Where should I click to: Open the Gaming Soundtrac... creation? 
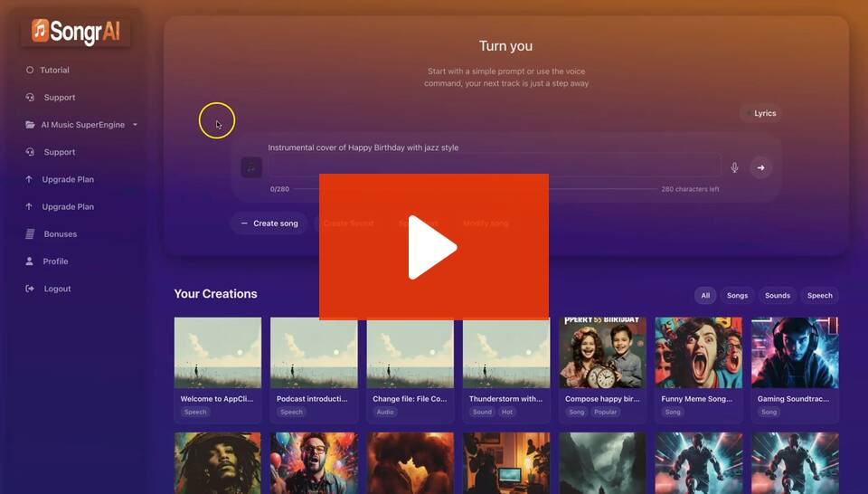795,370
